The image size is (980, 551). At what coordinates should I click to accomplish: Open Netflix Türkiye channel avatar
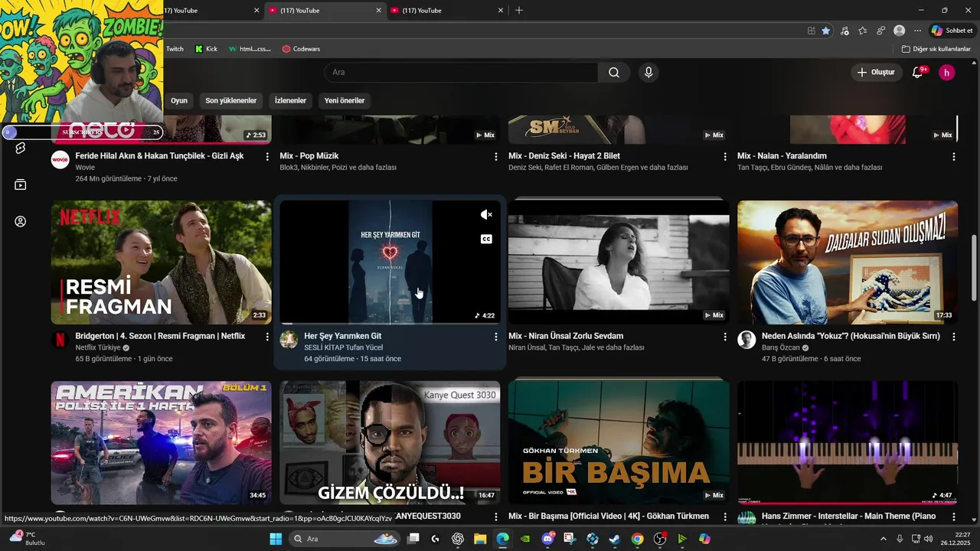(x=60, y=340)
